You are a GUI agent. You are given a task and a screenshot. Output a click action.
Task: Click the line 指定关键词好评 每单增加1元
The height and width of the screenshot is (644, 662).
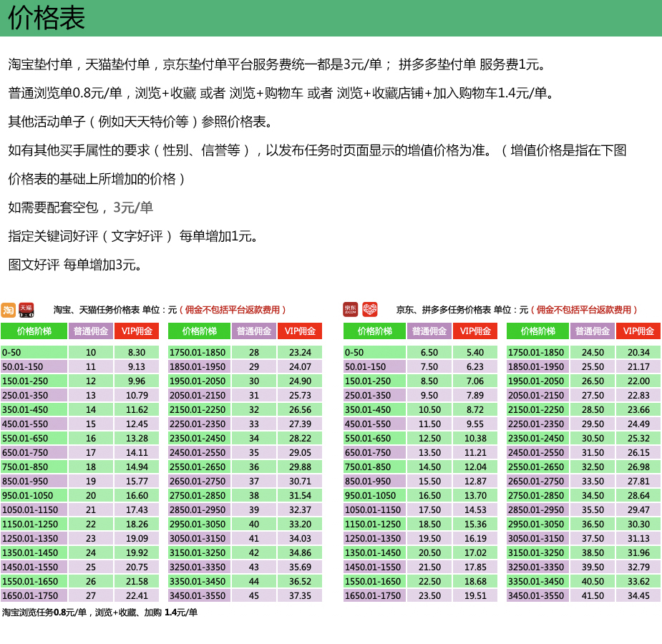133,236
